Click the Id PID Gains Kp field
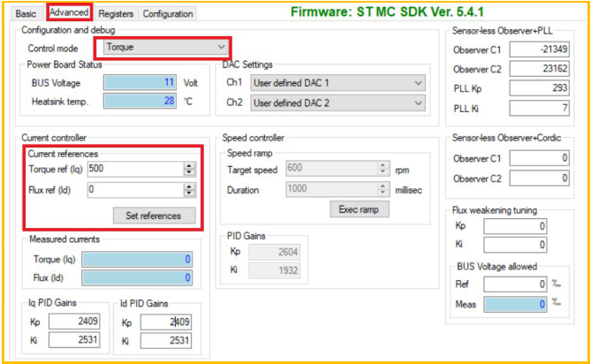This screenshot has height=364, width=591. coord(168,322)
